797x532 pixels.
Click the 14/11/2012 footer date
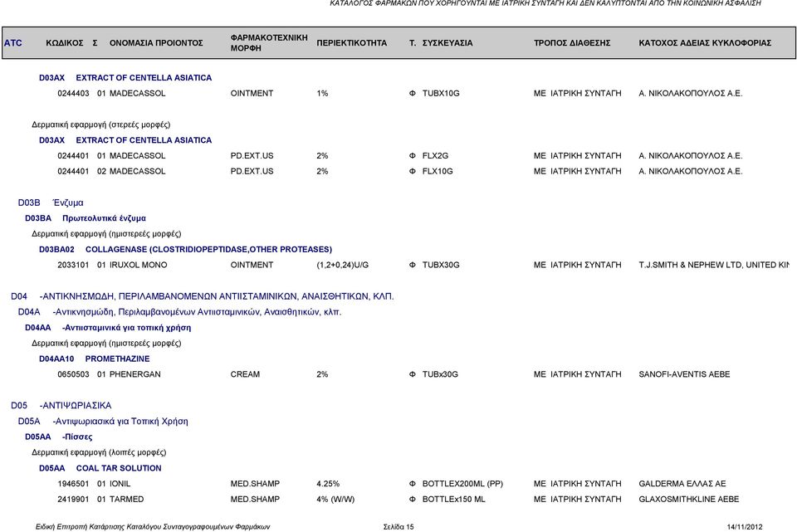pyautogui.click(x=745, y=527)
